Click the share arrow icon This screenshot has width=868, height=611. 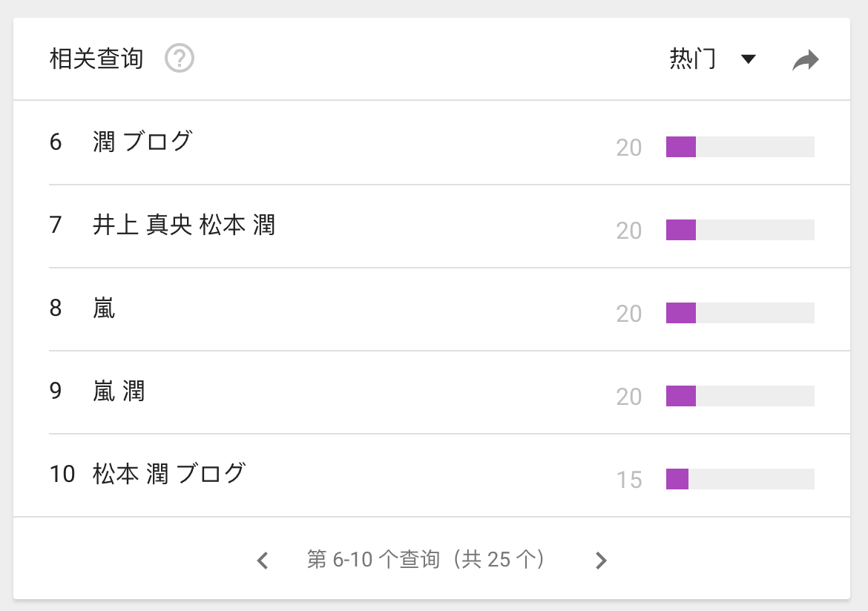pos(805,60)
